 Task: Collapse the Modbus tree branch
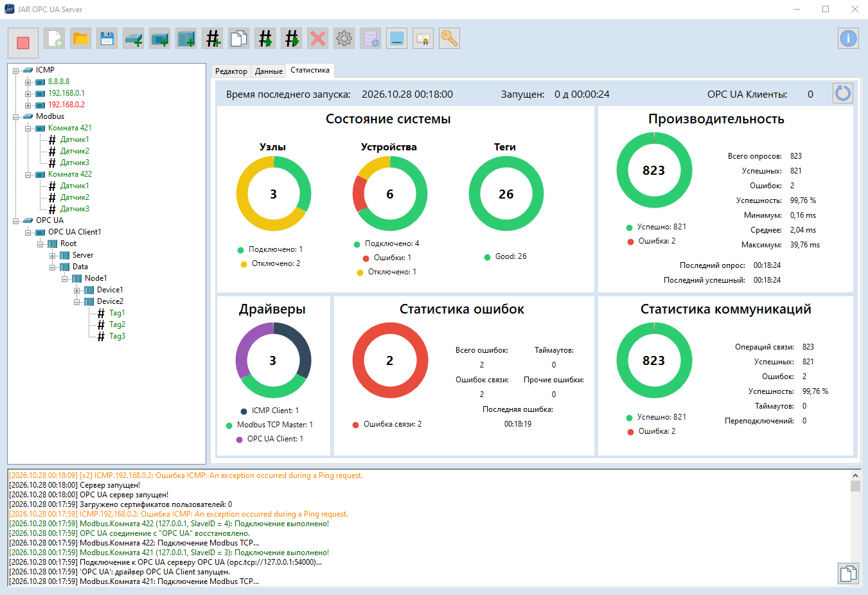(15, 116)
